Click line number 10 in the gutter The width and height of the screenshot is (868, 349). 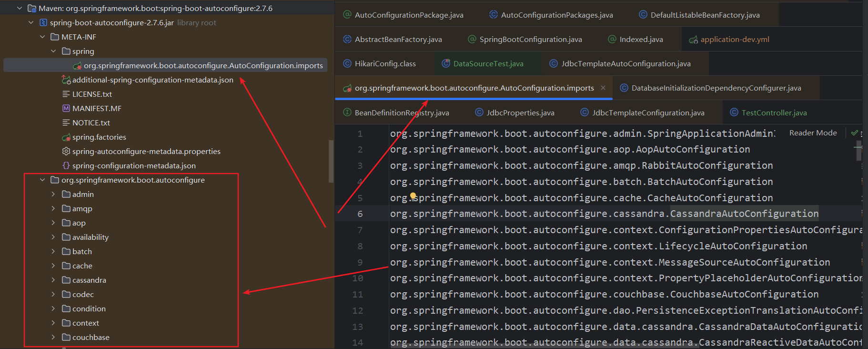(358, 278)
